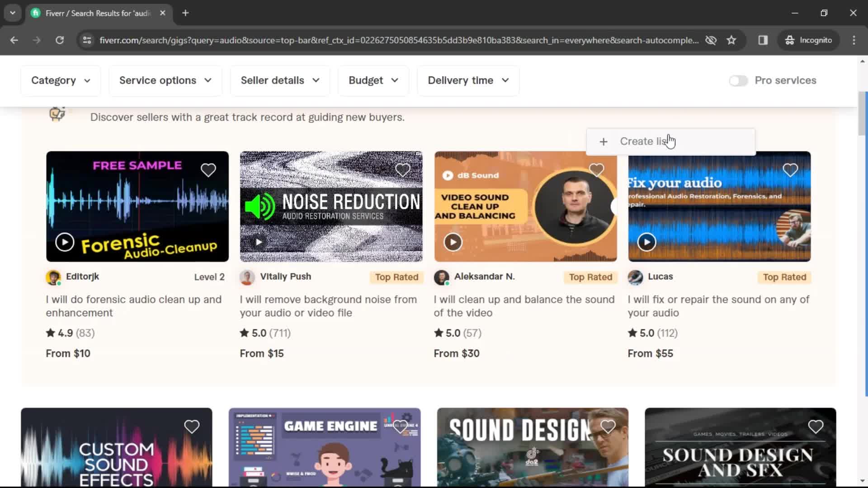Screen dimensions: 868x488
Task: Reload the Fiverr search page
Action: tap(60, 40)
